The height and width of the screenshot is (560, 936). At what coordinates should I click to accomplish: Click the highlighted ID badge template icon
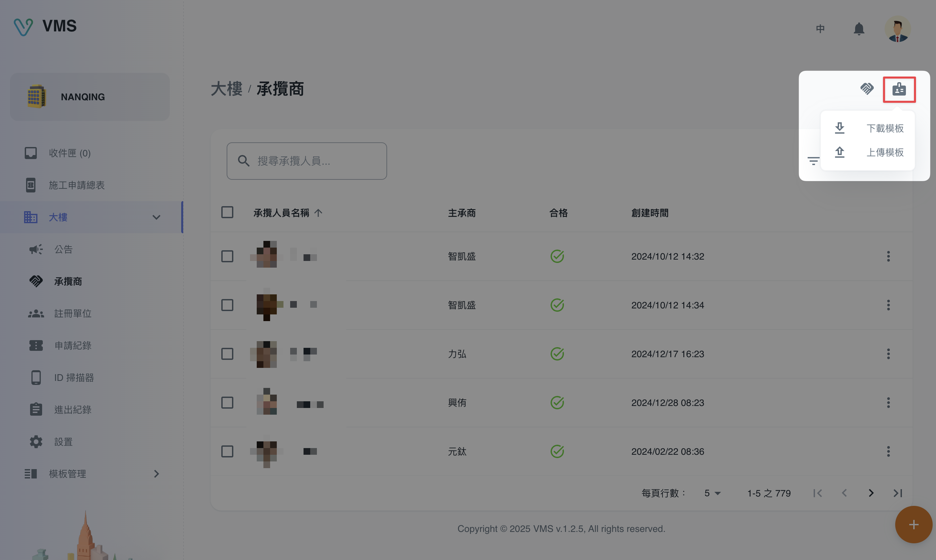point(899,90)
